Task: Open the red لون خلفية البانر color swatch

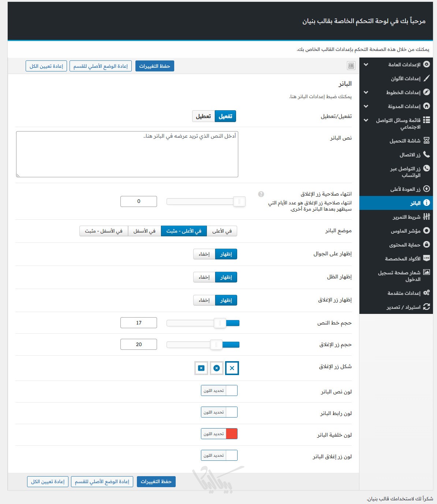Action: (x=232, y=434)
